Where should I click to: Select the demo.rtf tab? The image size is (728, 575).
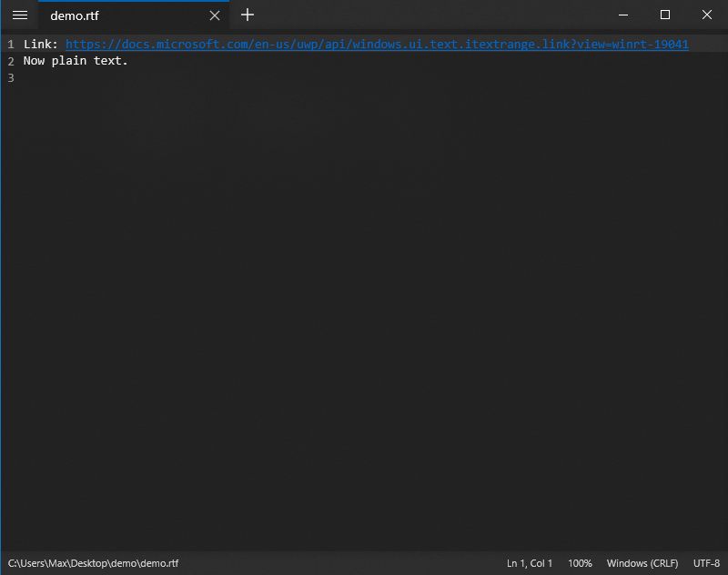click(x=134, y=15)
